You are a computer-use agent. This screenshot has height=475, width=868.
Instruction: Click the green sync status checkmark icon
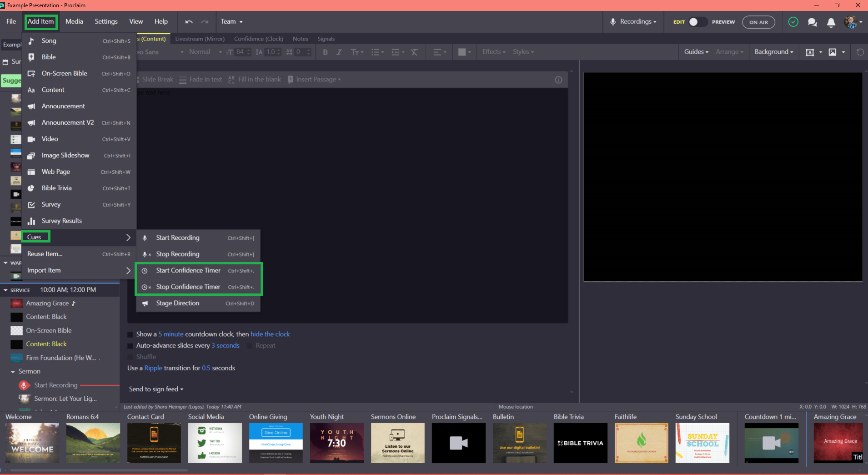pos(793,22)
